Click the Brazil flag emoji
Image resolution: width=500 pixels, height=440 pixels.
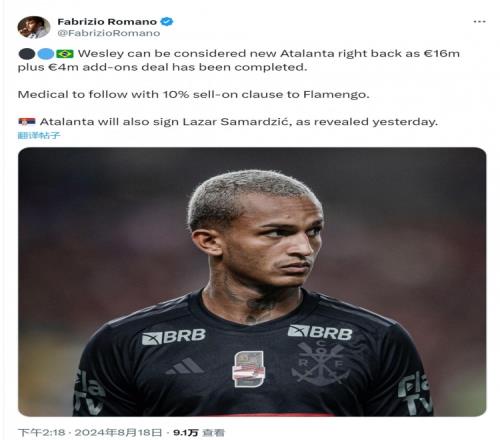(65, 54)
